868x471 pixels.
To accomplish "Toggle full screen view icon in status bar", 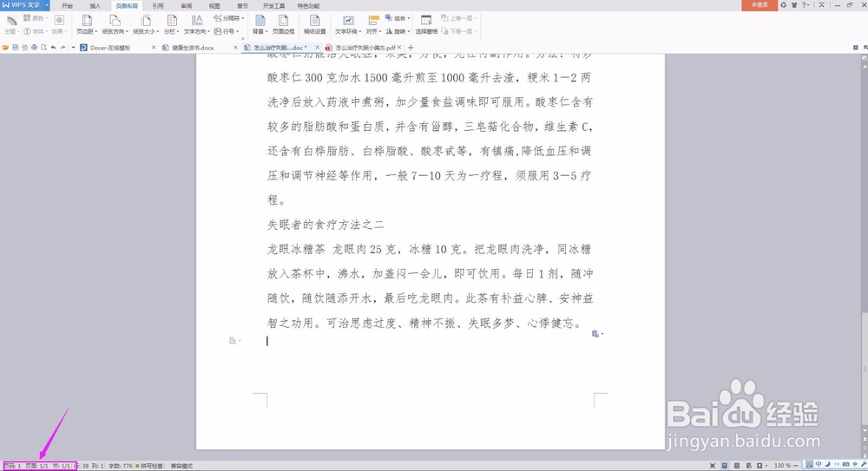I will tap(713, 466).
